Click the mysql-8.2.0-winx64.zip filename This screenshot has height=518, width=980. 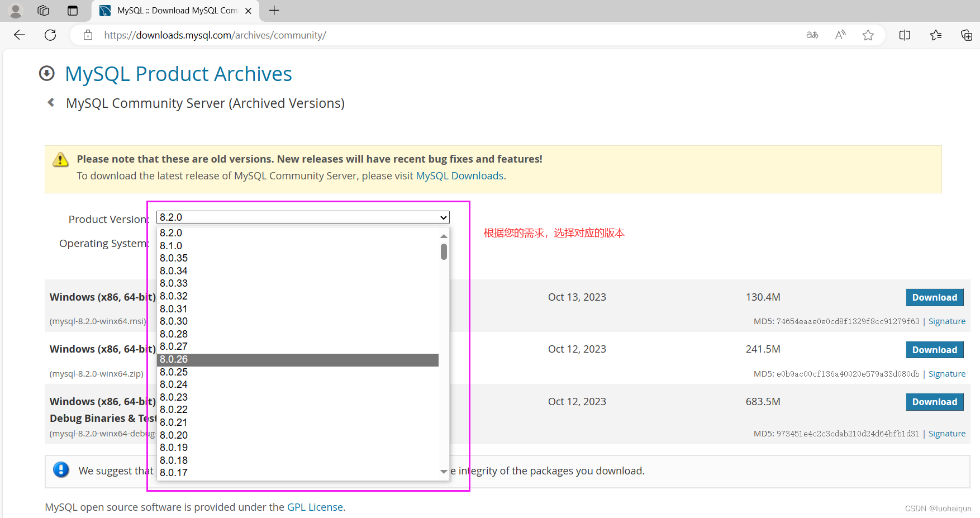(97, 374)
